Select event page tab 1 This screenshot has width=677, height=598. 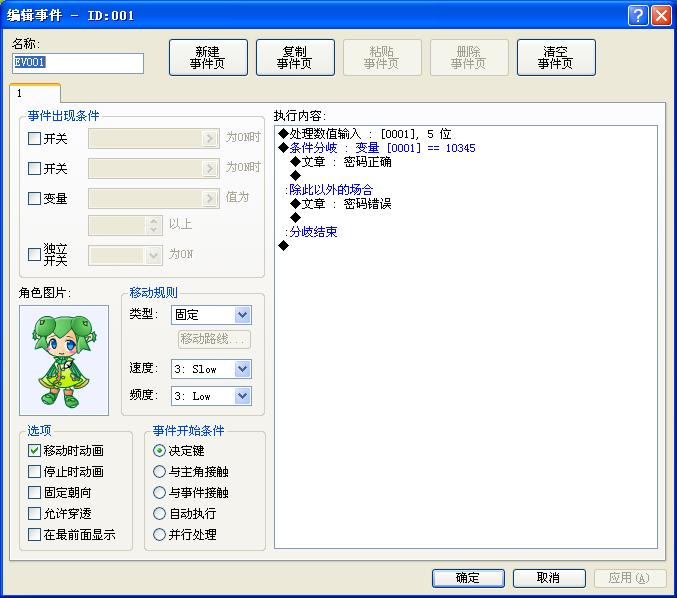pos(35,93)
